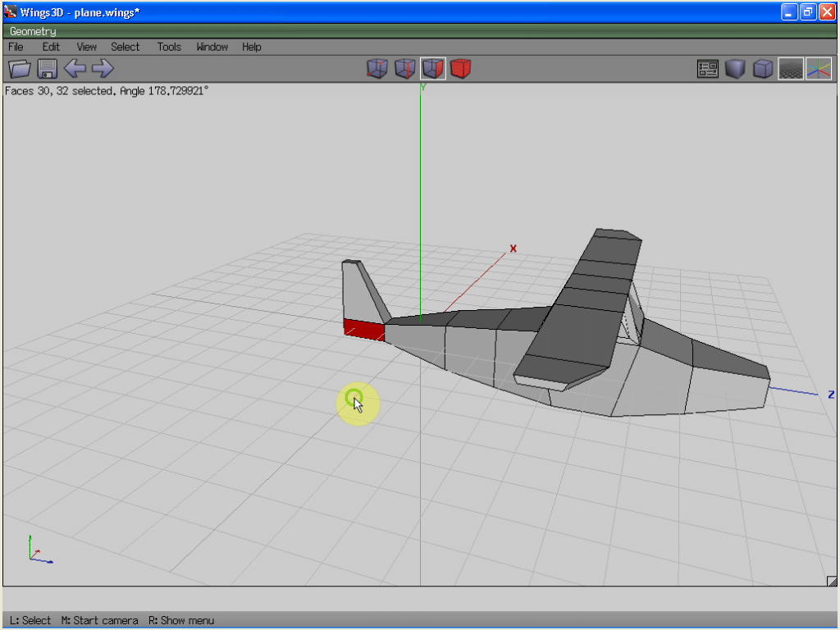Viewport: 840px width, 630px height.
Task: Click the Geometry window title bar
Action: [410, 31]
